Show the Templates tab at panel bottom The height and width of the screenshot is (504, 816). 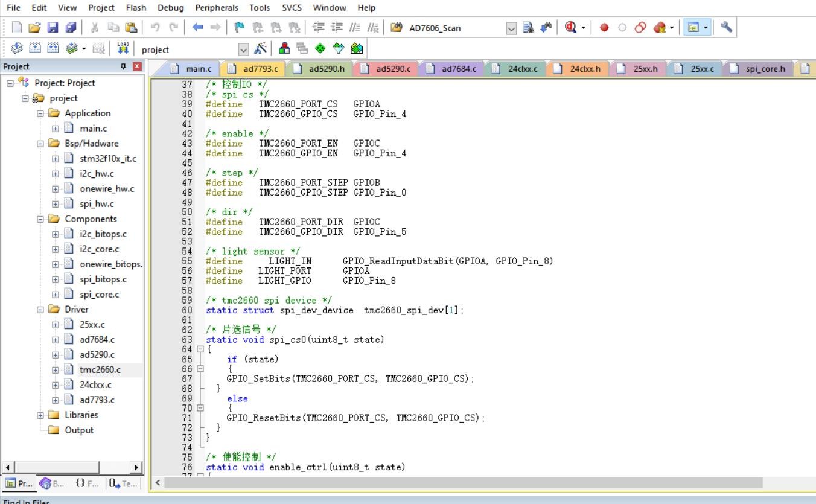pos(124,483)
